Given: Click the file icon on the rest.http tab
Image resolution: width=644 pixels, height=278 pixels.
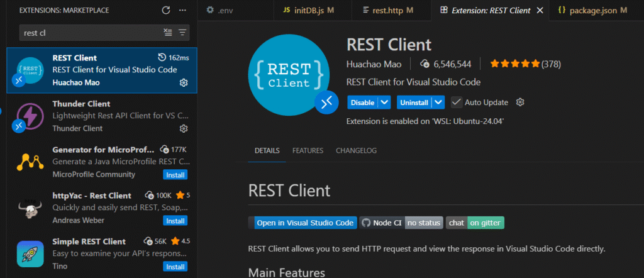Looking at the screenshot, I should [x=365, y=10].
